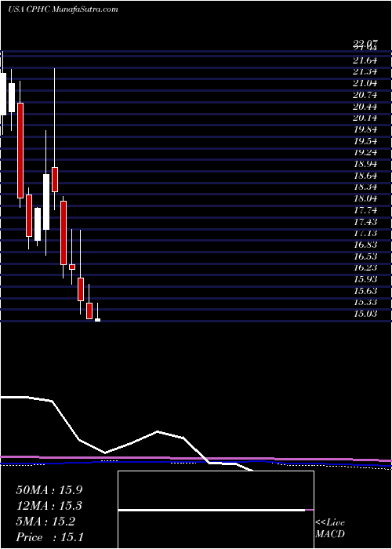
Task: Click the 16.83 price axis label
Action: (365, 245)
